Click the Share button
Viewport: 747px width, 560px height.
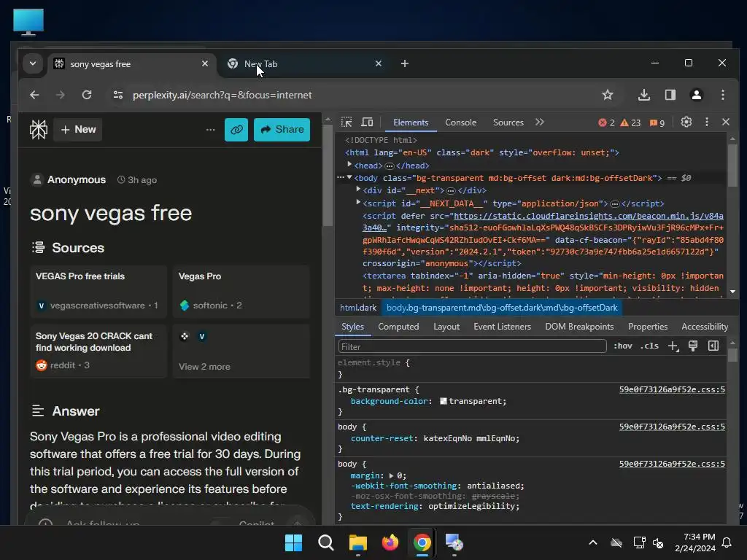point(282,130)
